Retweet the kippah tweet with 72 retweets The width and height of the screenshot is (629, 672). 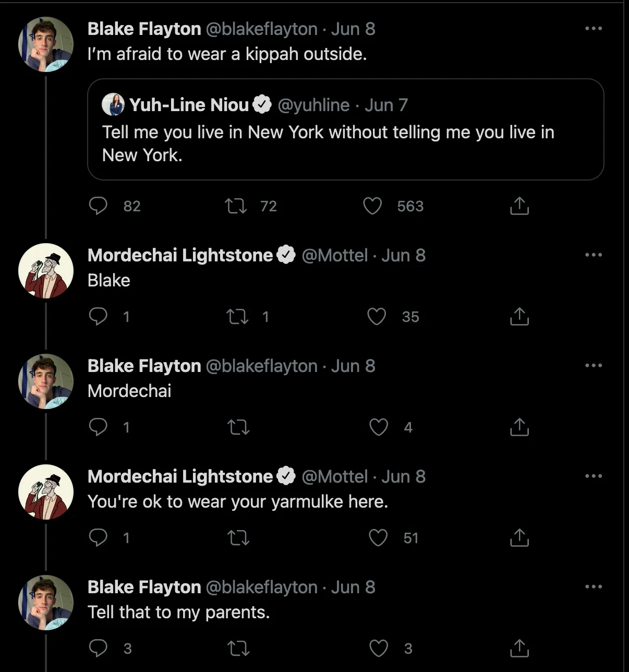tap(236, 206)
